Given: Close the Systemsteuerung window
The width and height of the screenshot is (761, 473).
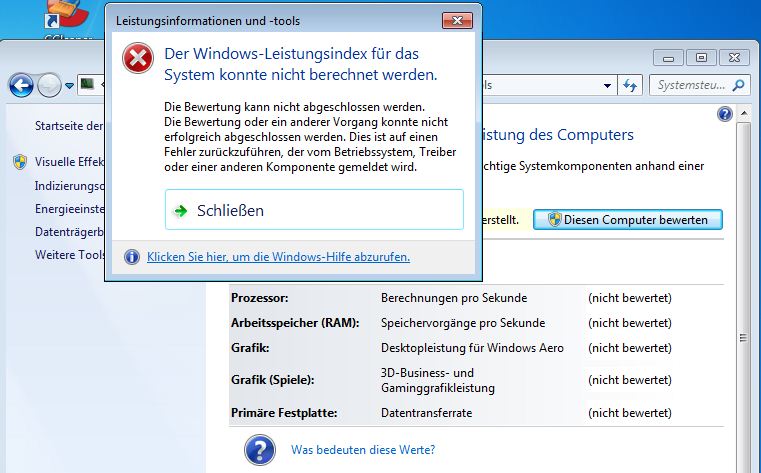Looking at the screenshot, I should pyautogui.click(x=734, y=58).
